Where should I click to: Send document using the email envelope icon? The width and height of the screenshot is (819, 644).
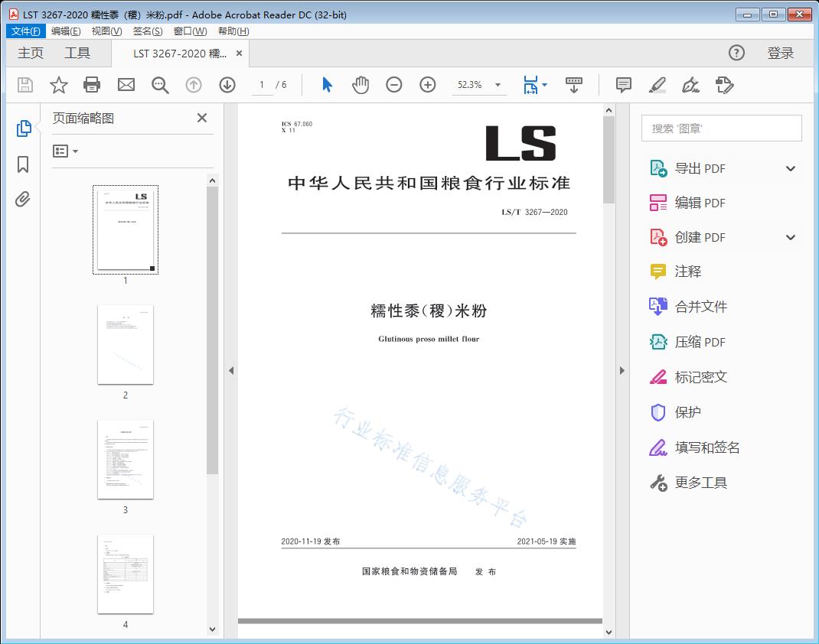[x=126, y=85]
